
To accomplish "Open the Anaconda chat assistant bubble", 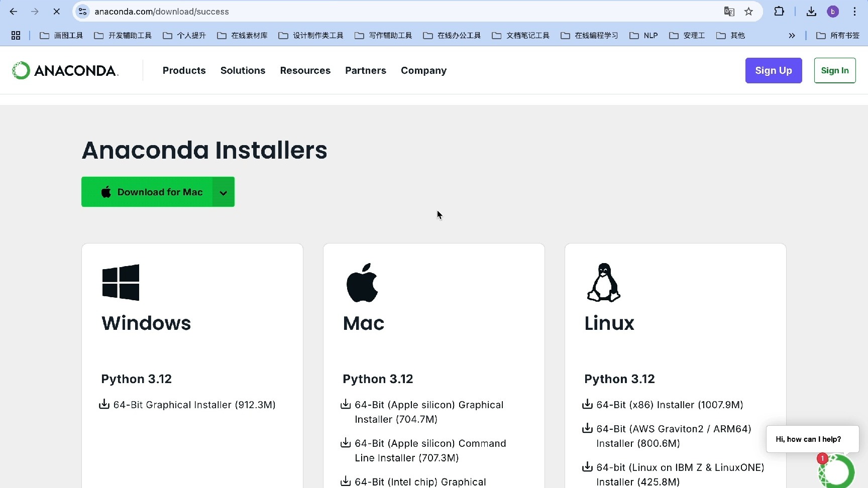I will [836, 470].
